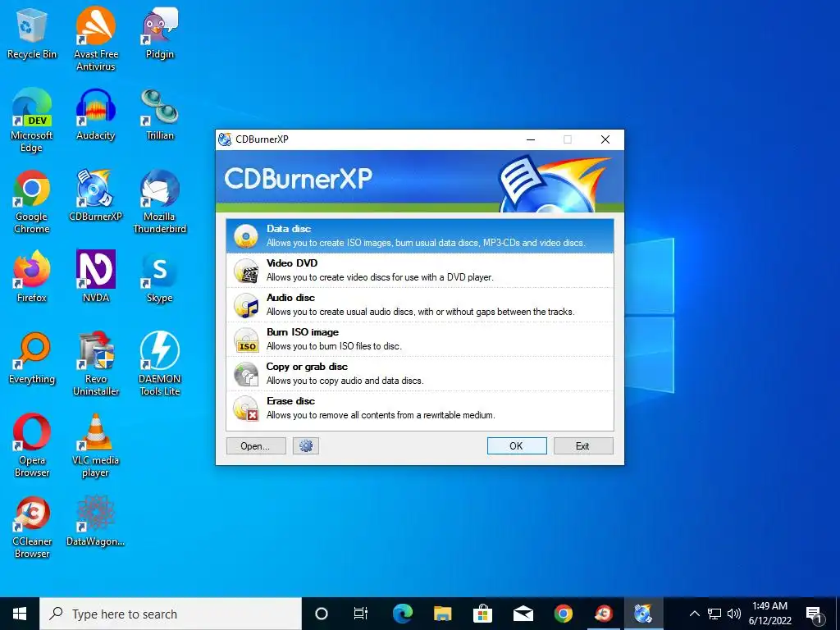Click the Open... button

256,445
